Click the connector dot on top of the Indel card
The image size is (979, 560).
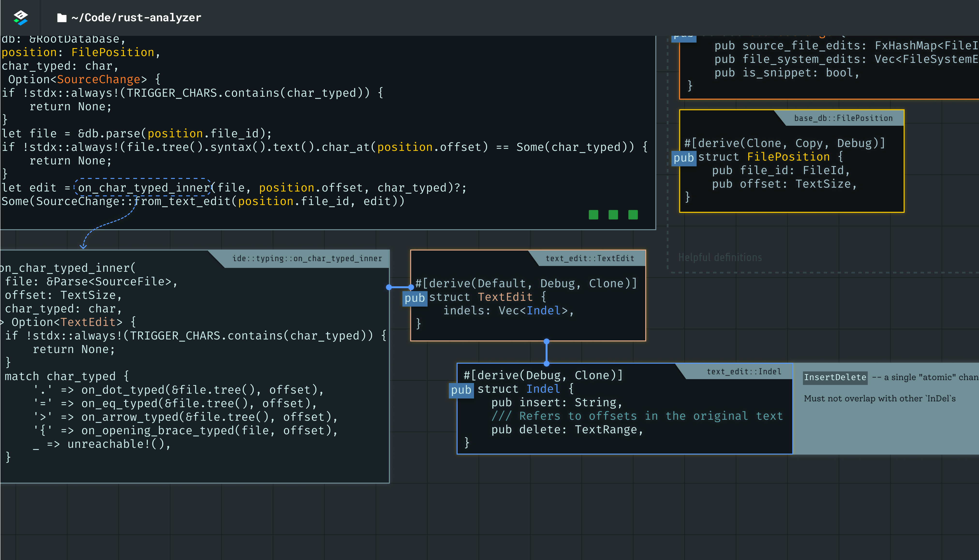(546, 363)
